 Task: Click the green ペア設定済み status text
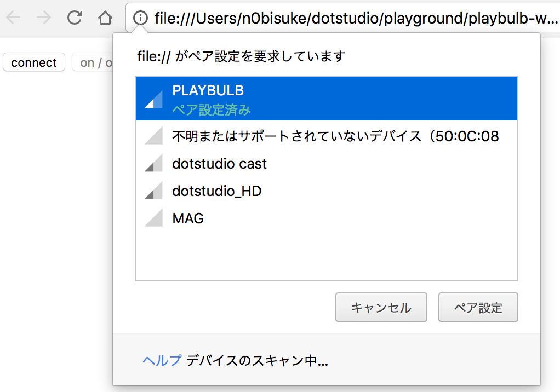[212, 110]
